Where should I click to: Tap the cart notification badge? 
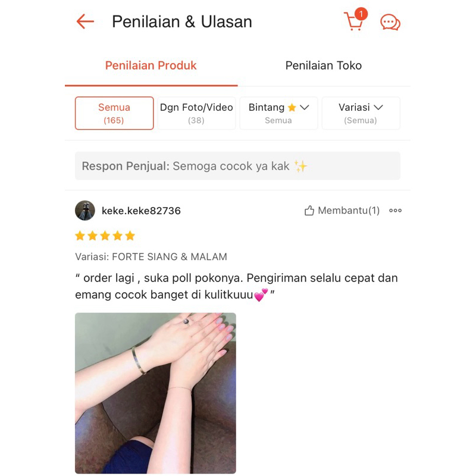361,14
